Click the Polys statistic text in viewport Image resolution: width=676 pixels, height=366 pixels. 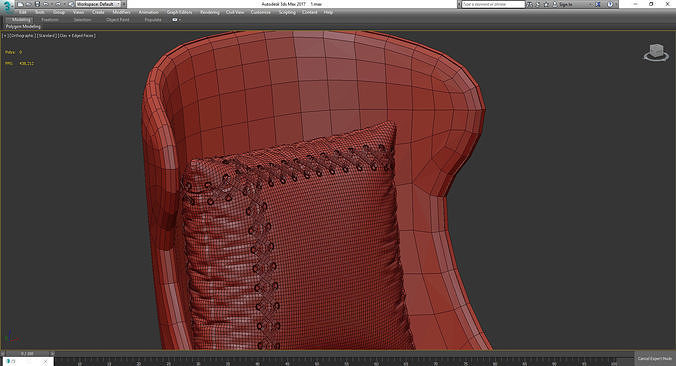click(13, 52)
